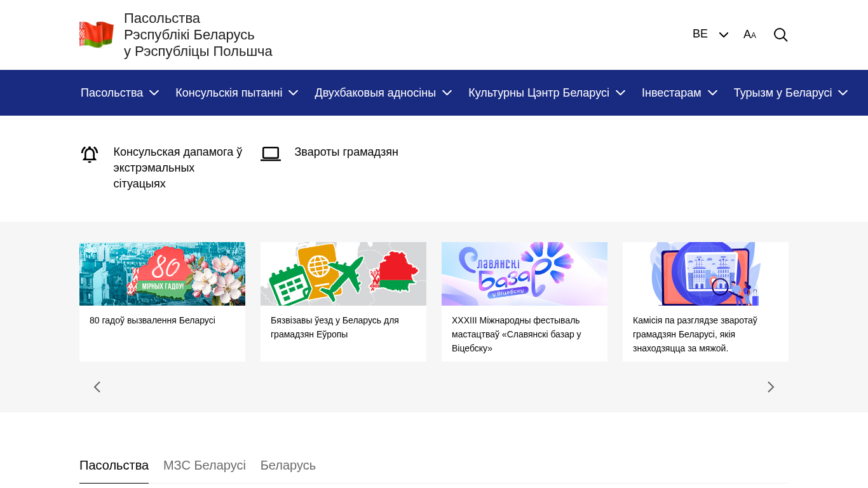Open the BE language dropdown
868x488 pixels.
pos(710,34)
